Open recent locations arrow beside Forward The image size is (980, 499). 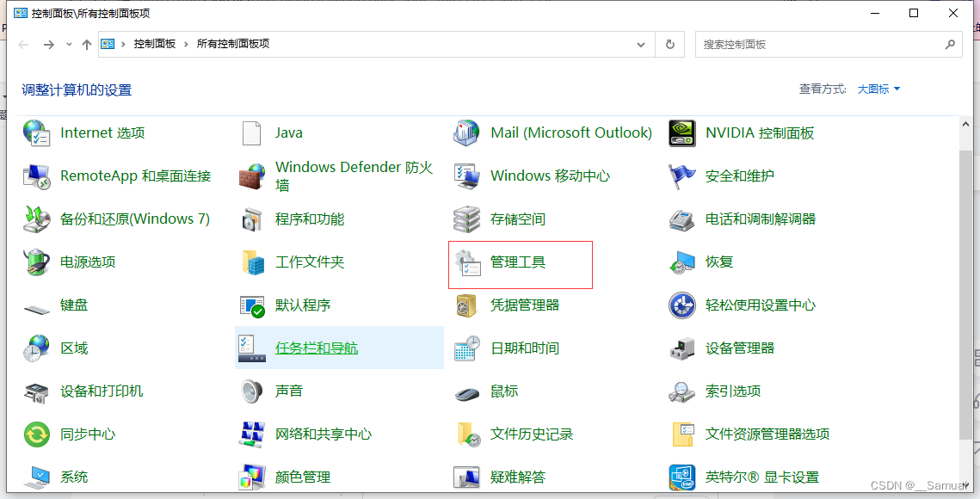coord(69,45)
